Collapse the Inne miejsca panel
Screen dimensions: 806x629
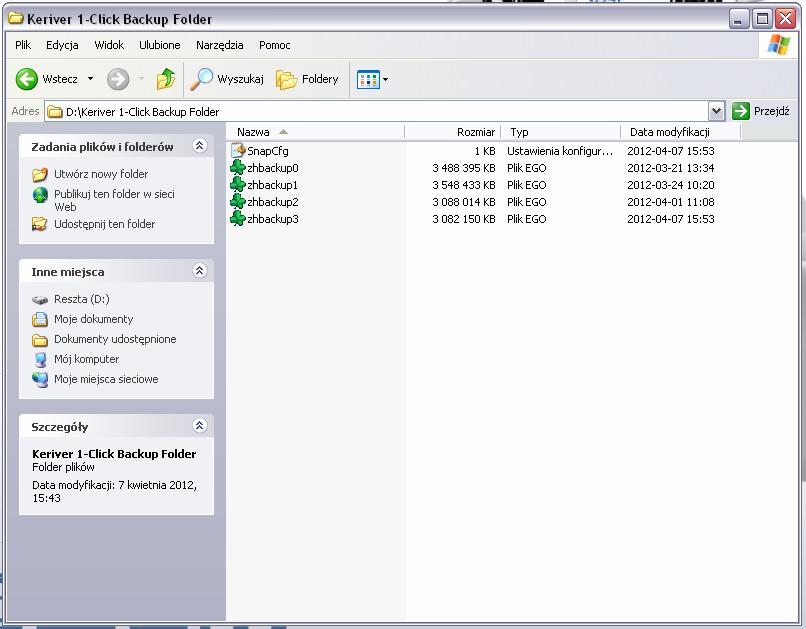(x=199, y=271)
